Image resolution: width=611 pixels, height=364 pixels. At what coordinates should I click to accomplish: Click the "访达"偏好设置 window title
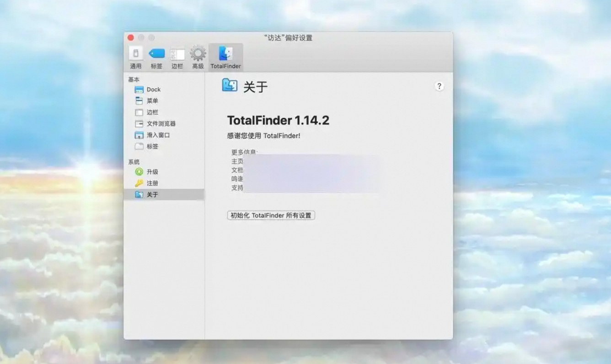[289, 38]
